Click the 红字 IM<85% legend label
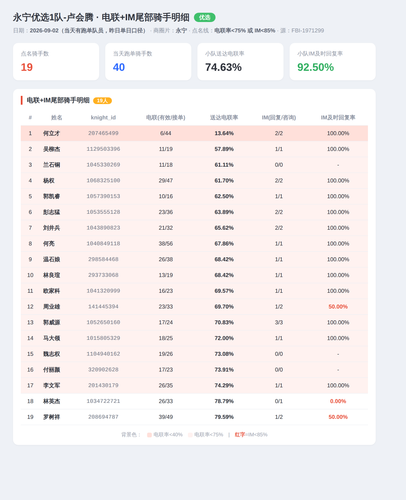The width and height of the screenshot is (406, 500). click(x=251, y=435)
